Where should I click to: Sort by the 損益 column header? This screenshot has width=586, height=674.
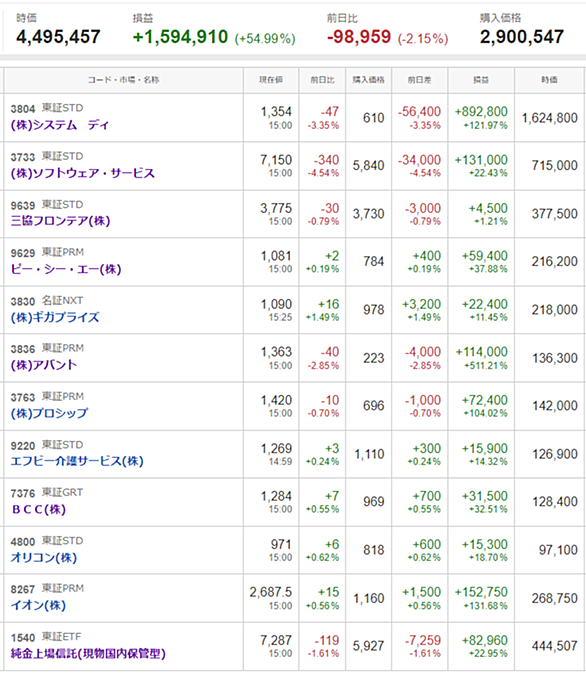tap(481, 80)
